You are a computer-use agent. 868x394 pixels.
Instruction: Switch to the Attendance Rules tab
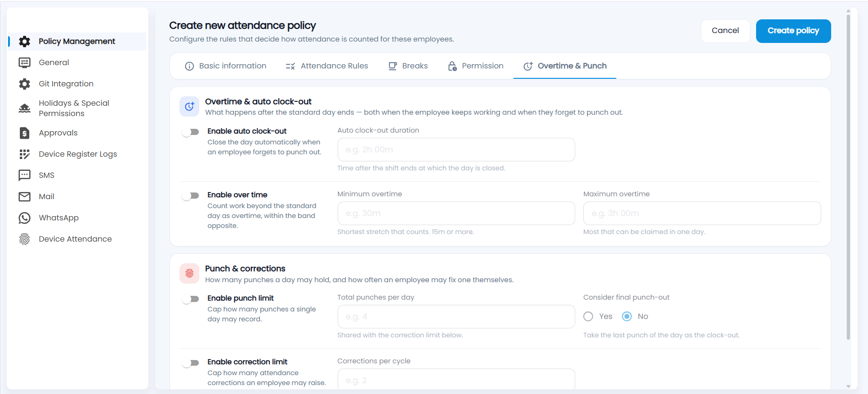(327, 66)
